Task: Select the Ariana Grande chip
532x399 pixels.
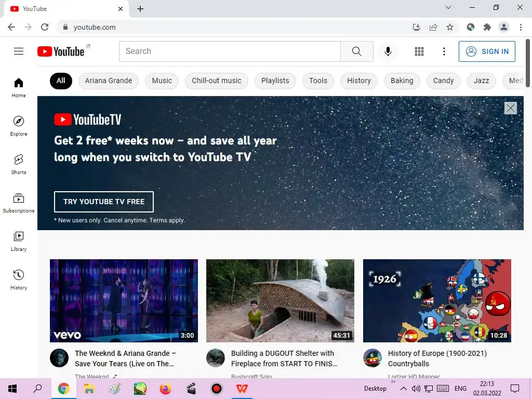Action: click(109, 81)
